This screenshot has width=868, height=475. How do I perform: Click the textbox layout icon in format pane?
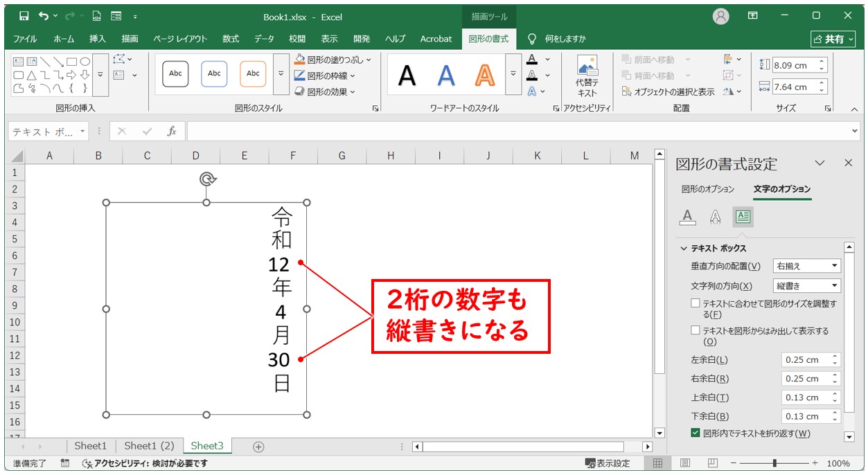point(743,217)
